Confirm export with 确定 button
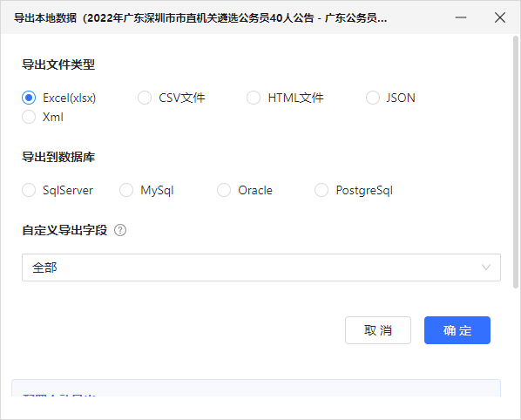The width and height of the screenshot is (521, 420). [x=457, y=330]
